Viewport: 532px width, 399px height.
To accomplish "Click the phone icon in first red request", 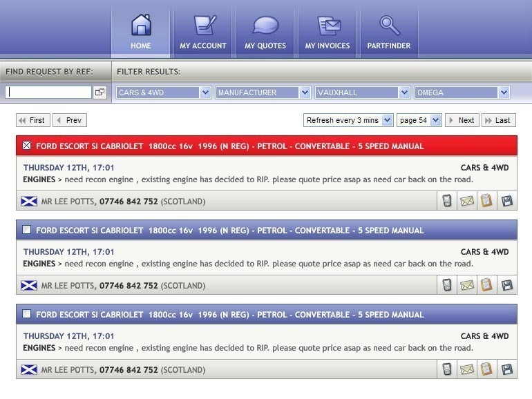I will pos(448,201).
